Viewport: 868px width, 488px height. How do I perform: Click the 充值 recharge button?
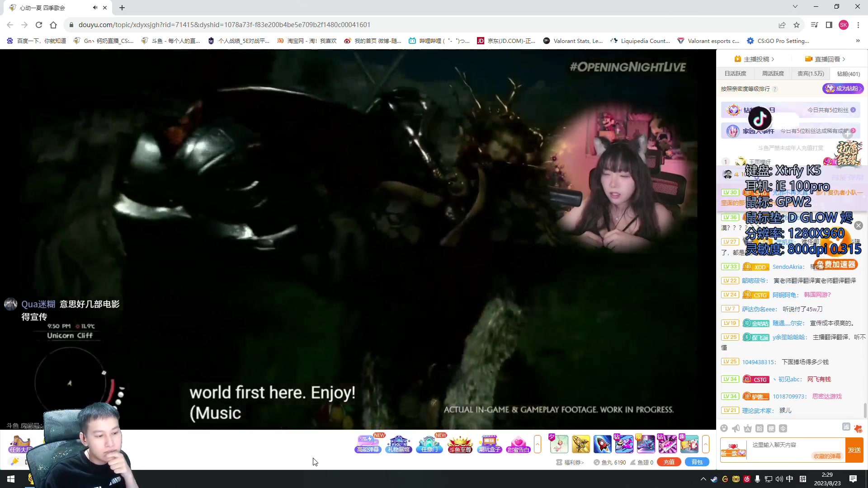pyautogui.click(x=669, y=462)
